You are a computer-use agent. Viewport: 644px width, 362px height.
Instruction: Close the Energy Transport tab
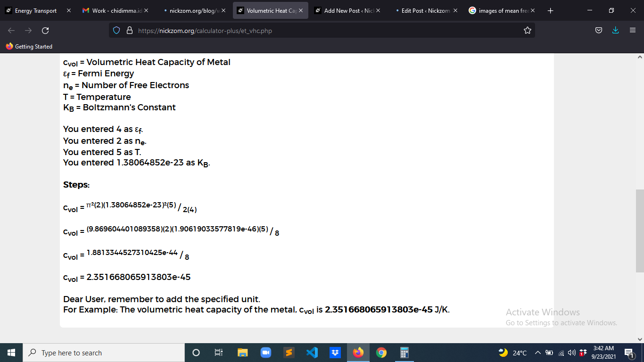(69, 10)
